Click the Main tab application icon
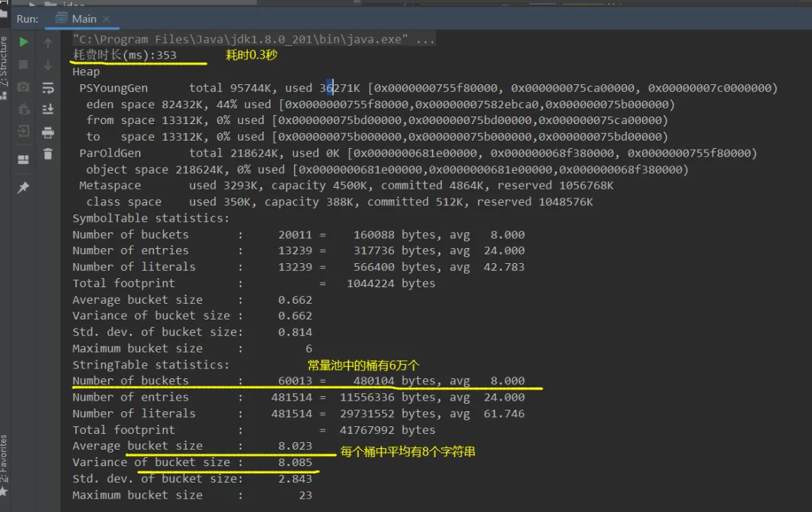 (62, 19)
